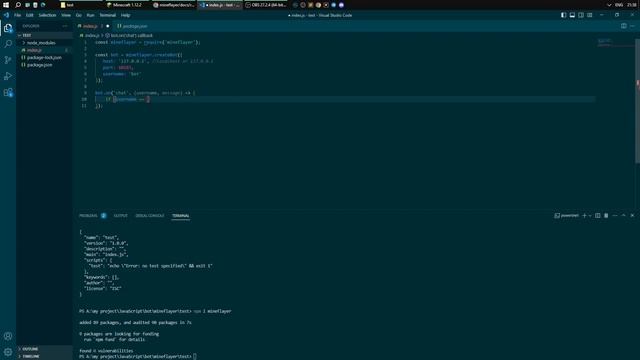Click the unsaved dot on index.js tab
640x360 pixels.
tap(108, 26)
